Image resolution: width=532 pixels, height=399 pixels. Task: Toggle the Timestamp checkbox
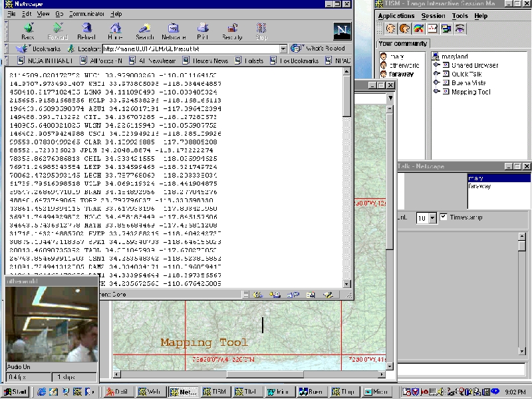(444, 217)
